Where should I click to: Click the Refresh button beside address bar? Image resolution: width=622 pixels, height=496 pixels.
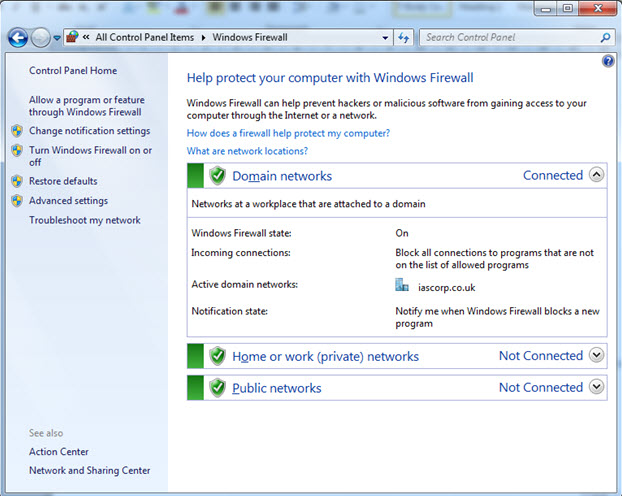click(x=403, y=38)
